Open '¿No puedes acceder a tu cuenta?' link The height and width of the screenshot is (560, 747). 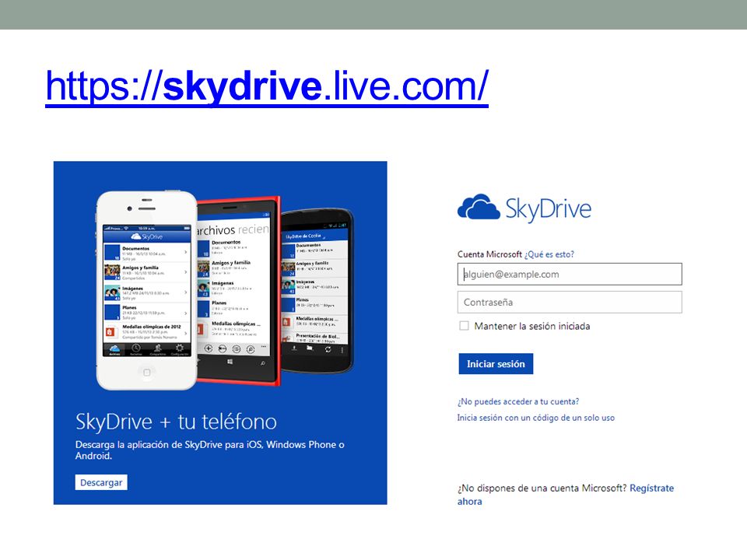click(518, 401)
